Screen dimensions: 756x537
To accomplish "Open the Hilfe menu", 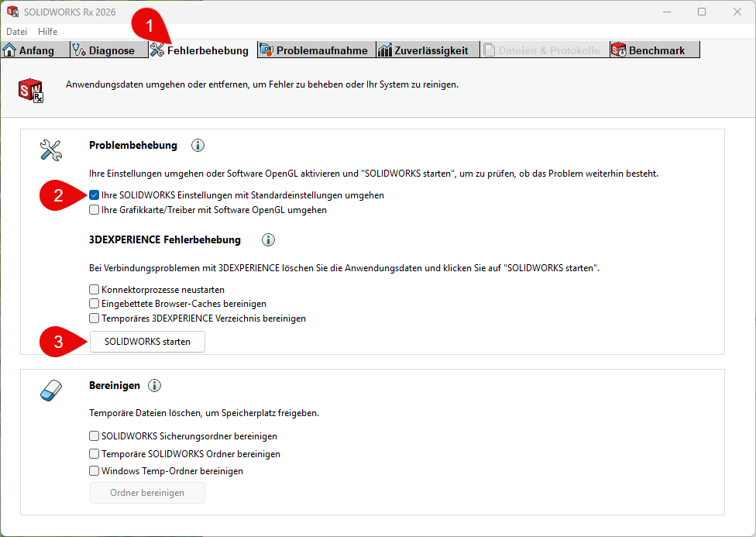I will pyautogui.click(x=47, y=32).
